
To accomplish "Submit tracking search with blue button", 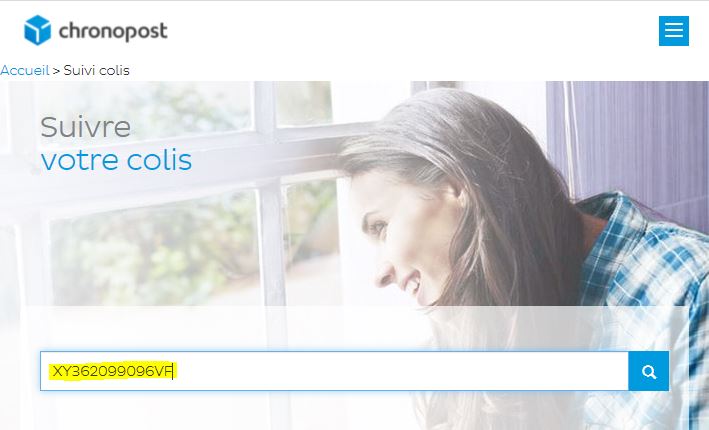I will click(x=649, y=371).
